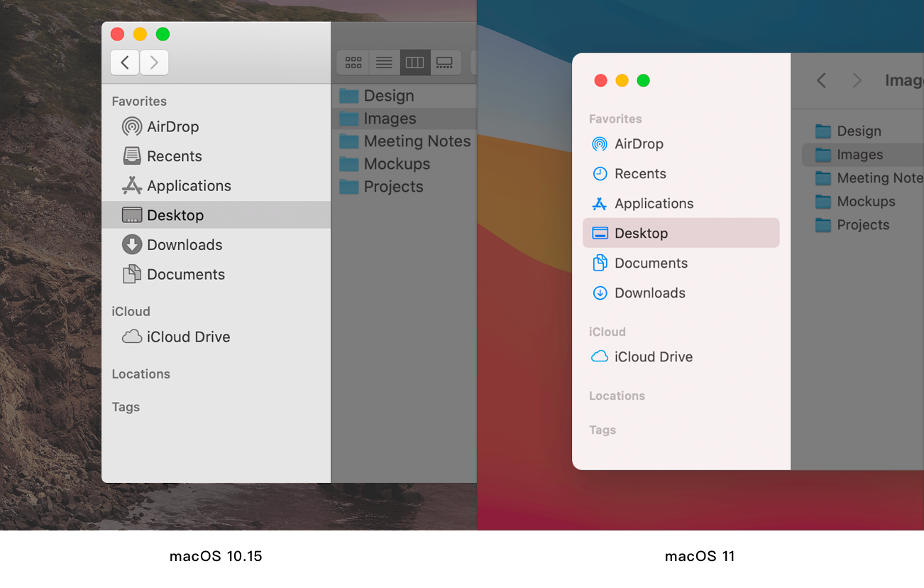Select gallery view in macOS 10.15 Finder

[x=445, y=62]
